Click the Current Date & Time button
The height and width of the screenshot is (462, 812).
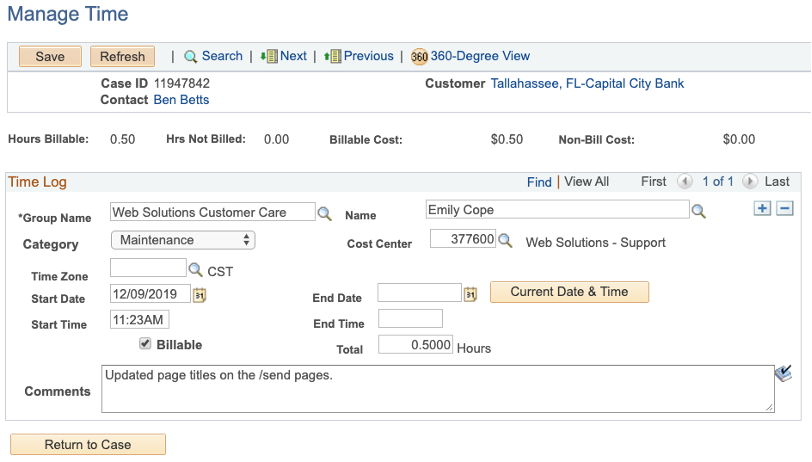569,292
